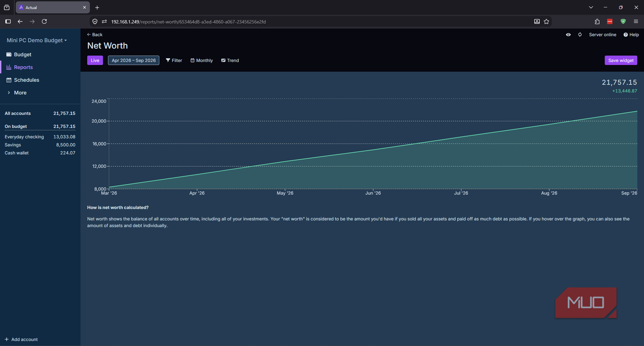Select the On budget accounts row
The height and width of the screenshot is (346, 644).
point(40,126)
